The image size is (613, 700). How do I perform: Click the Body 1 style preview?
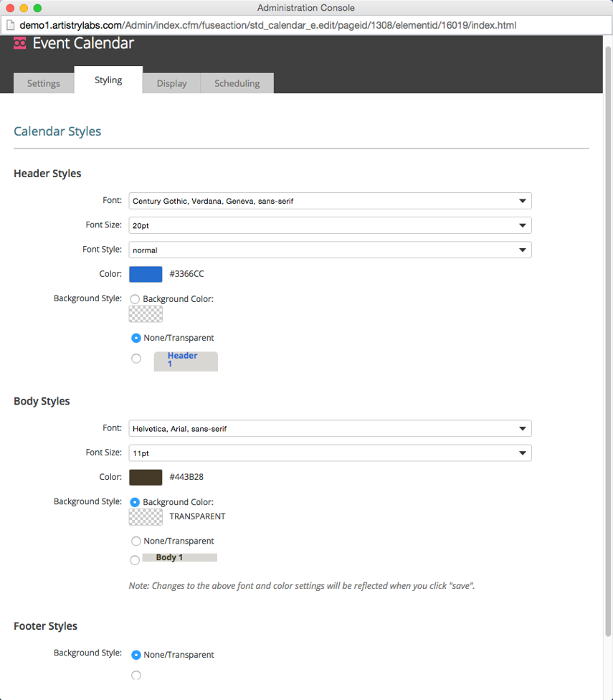[x=180, y=557]
